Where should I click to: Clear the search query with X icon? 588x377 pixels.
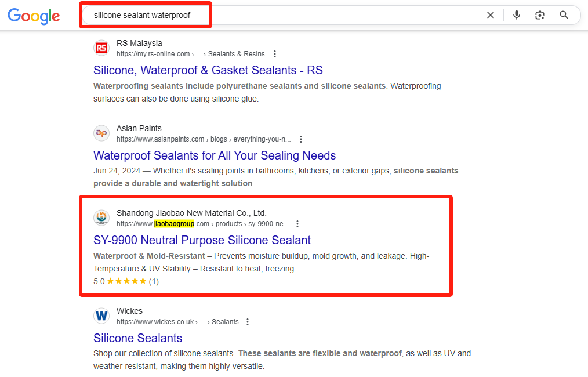click(491, 15)
